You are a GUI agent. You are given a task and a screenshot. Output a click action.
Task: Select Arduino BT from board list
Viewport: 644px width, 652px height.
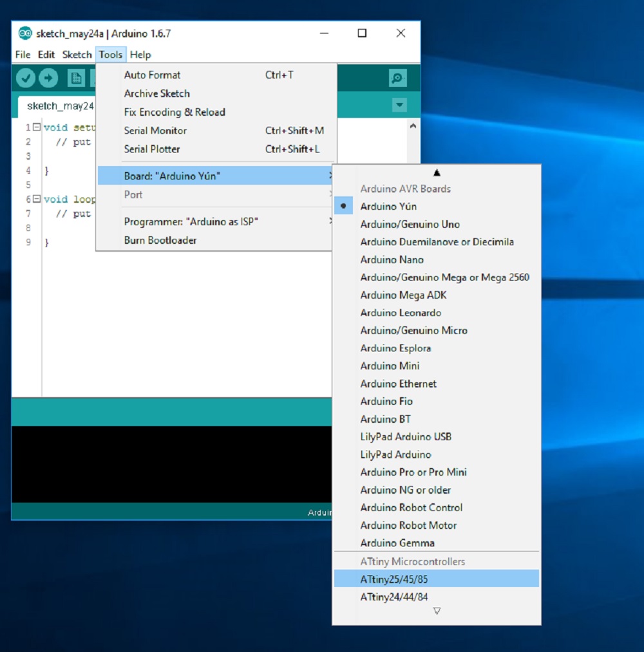(437, 419)
